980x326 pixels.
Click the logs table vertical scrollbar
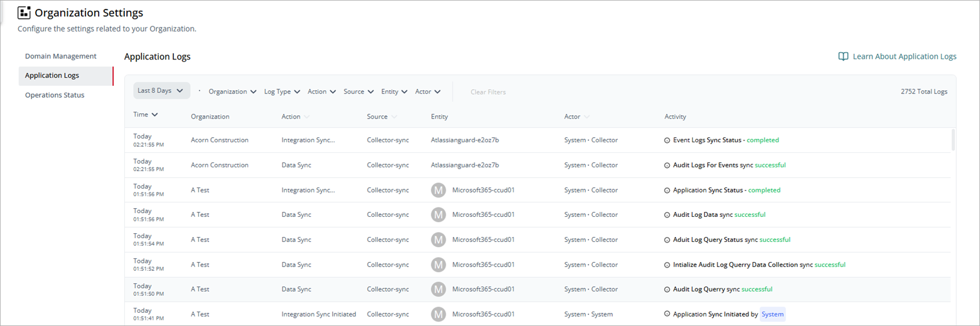953,140
